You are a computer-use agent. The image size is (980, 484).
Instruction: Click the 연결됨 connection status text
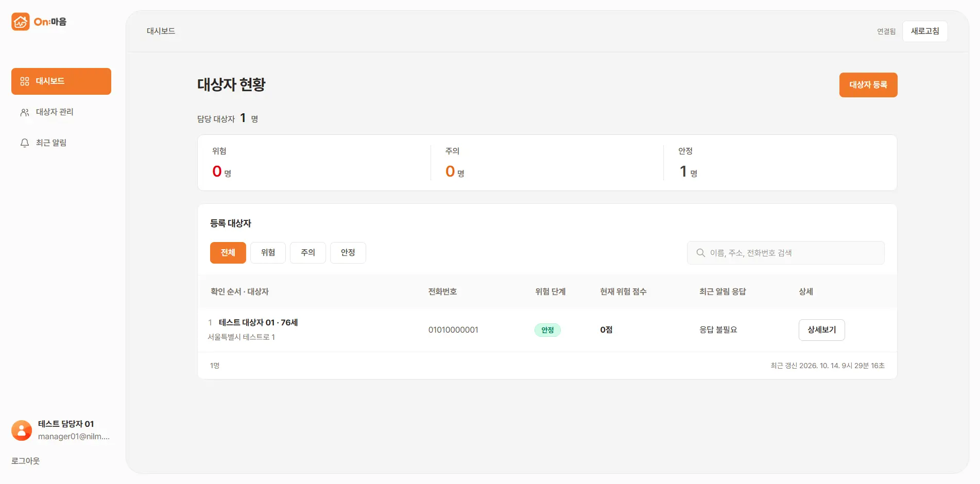(886, 31)
